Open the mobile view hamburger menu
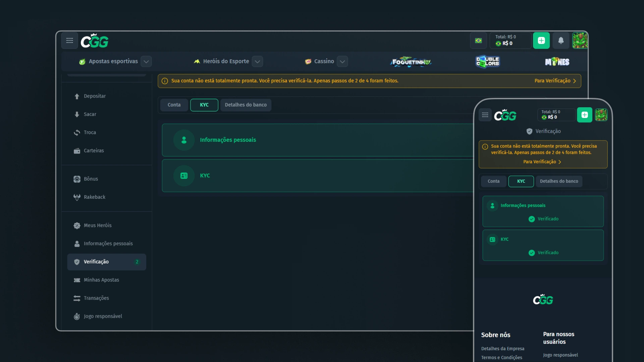 pos(485,115)
